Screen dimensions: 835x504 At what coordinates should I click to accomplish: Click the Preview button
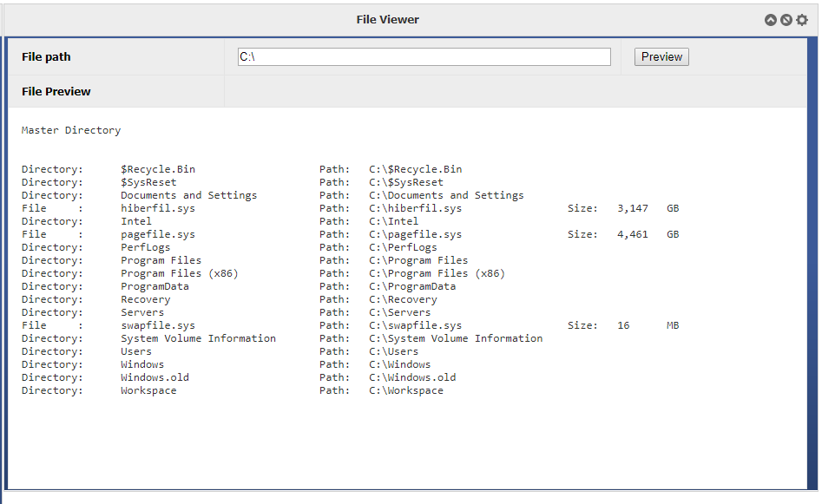coord(661,57)
